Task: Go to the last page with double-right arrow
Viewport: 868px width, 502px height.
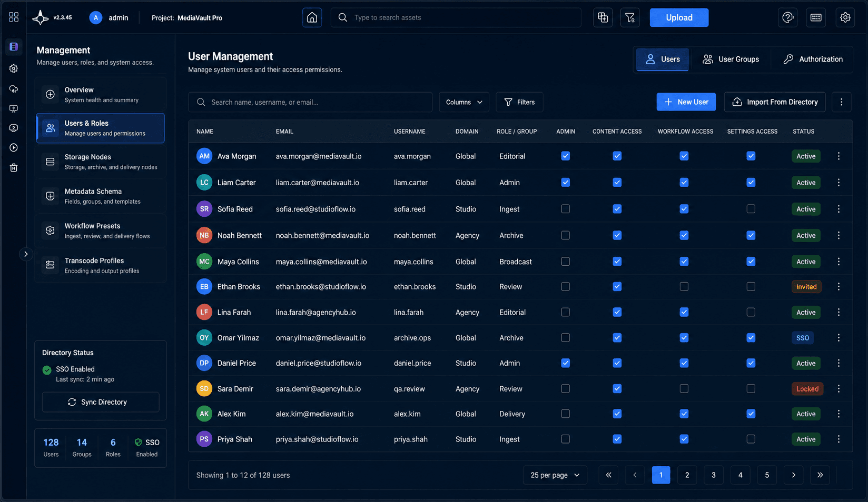Action: pos(820,475)
